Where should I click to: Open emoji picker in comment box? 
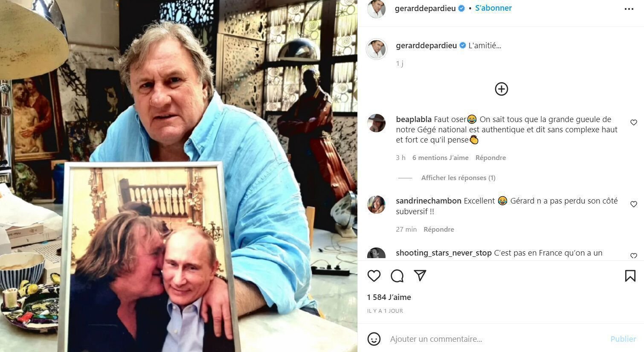pyautogui.click(x=374, y=339)
